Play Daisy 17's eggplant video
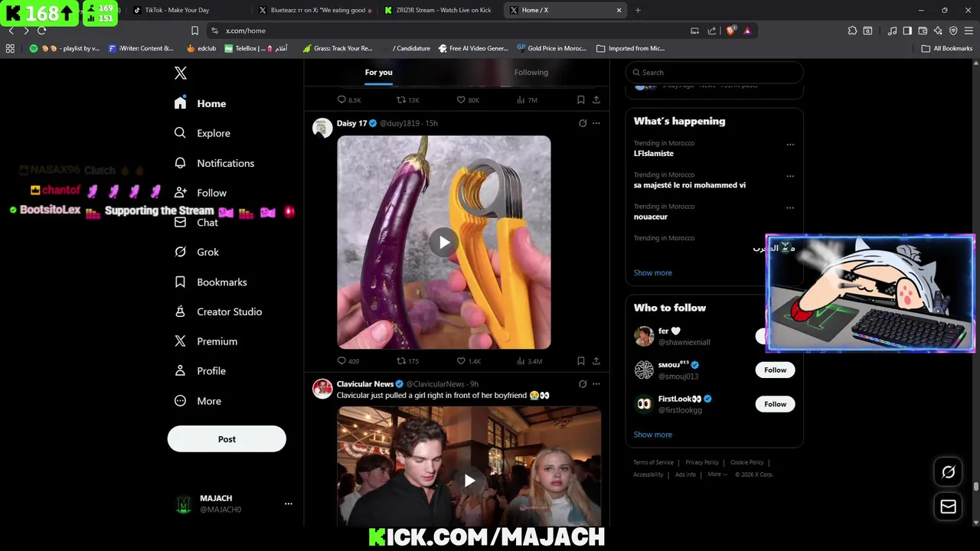 pos(444,243)
